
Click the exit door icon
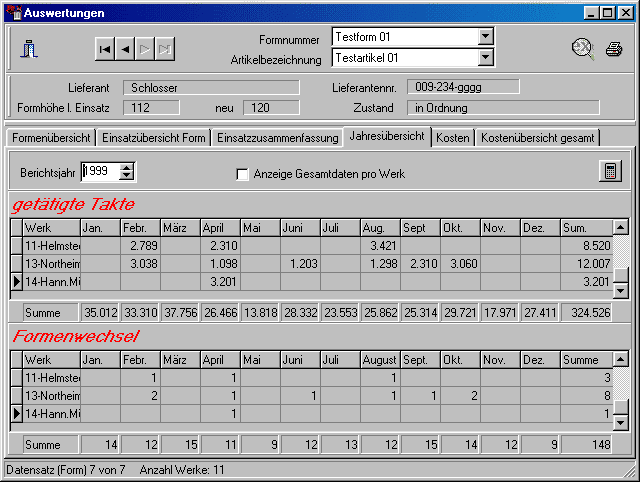(x=29, y=47)
